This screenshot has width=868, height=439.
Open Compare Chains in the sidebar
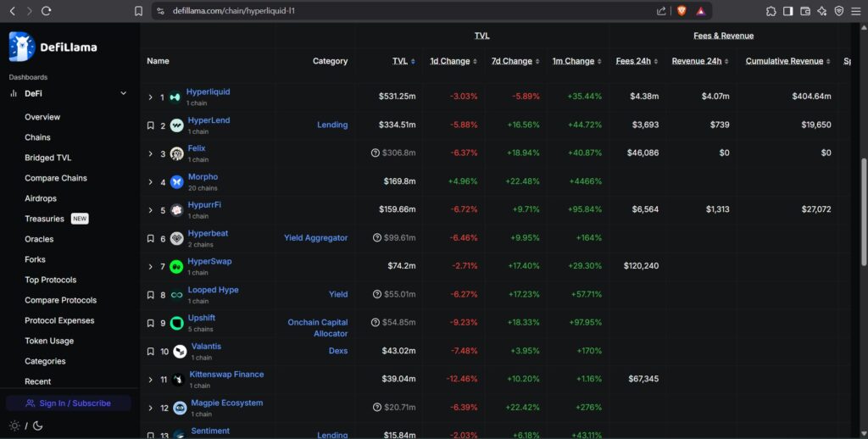(56, 178)
